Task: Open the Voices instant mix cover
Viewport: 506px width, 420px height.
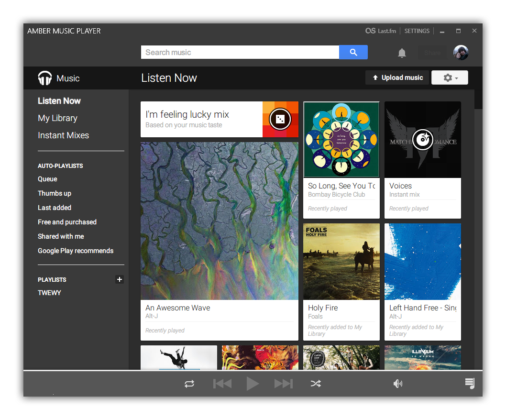Action: (x=423, y=140)
